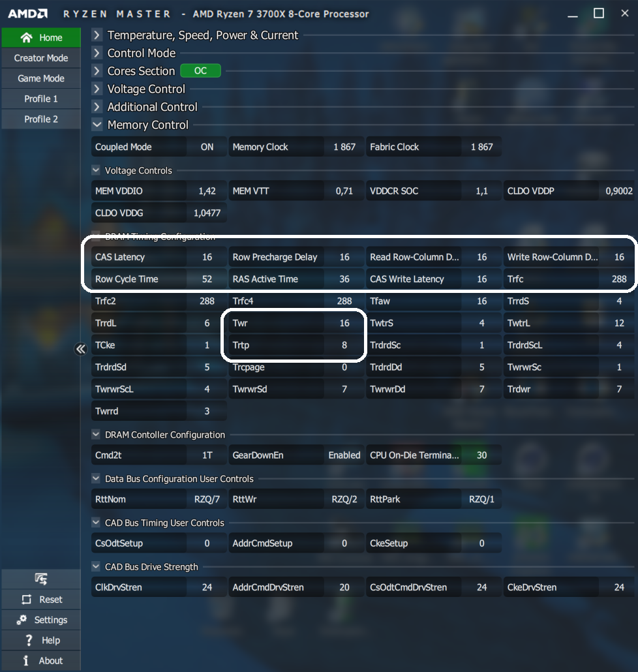638x672 pixels.
Task: Click Coupled Mode ON value
Action: tap(207, 147)
